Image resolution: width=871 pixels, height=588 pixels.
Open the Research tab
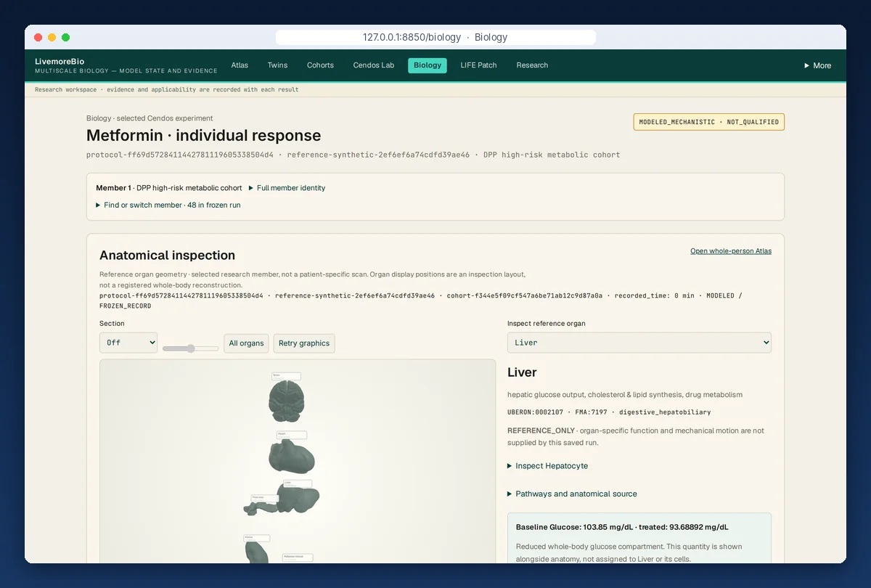pos(532,65)
